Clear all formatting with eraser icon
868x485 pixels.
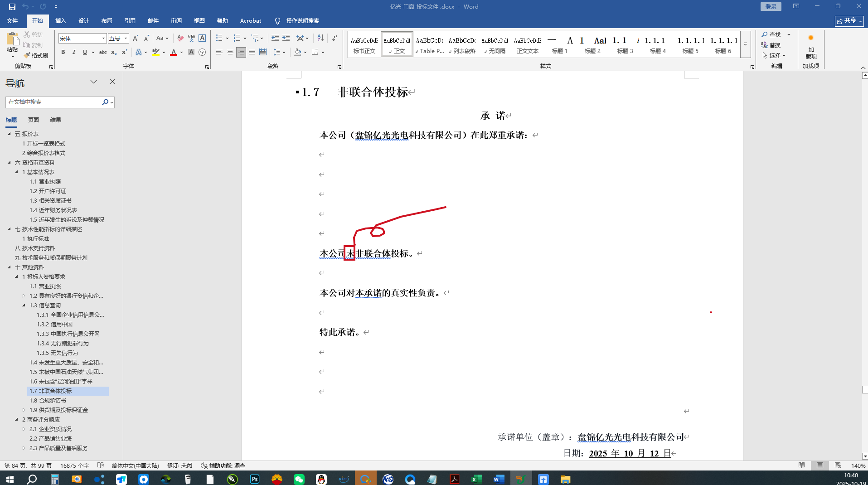tap(180, 39)
